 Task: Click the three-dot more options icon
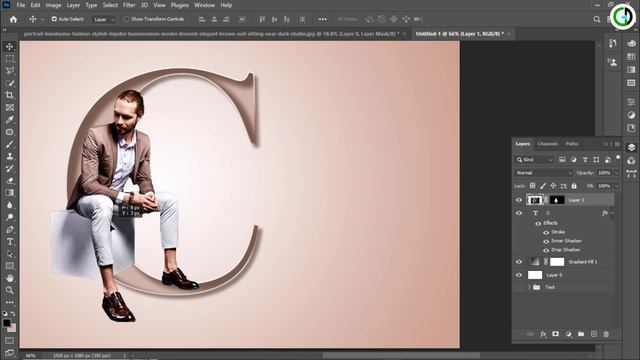point(322,19)
